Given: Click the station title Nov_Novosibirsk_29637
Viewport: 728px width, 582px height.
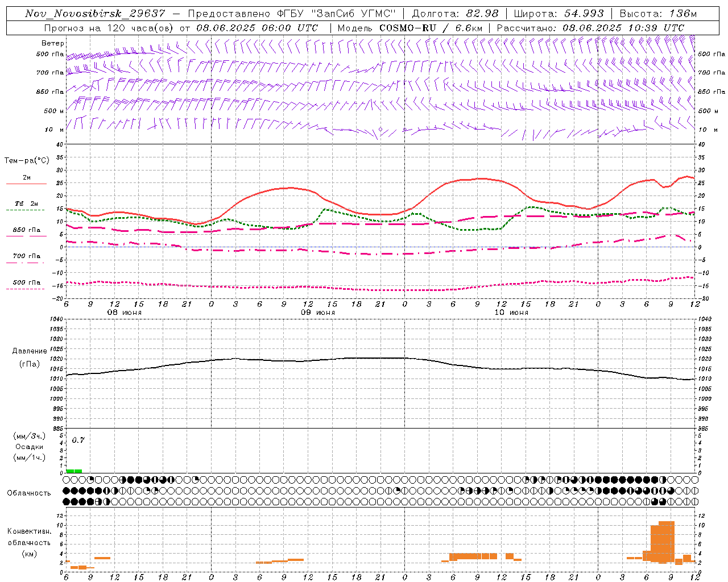Looking at the screenshot, I should tap(95, 14).
